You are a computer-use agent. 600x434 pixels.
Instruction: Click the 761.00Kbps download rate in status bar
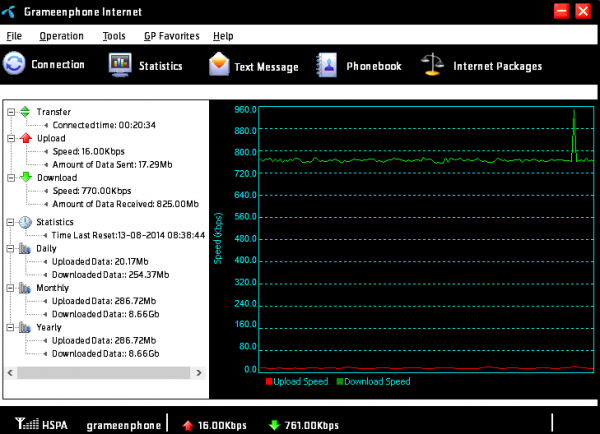point(311,426)
